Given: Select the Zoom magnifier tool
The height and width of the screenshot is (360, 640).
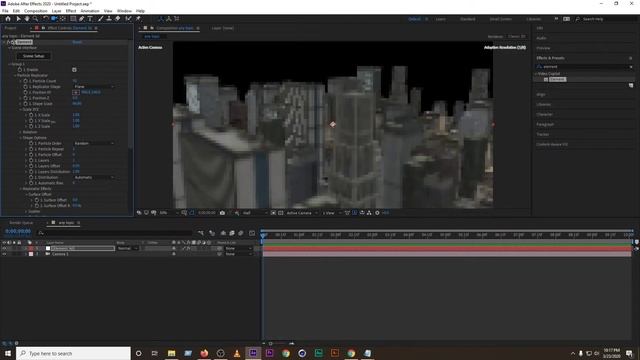Looking at the screenshot, I should (36, 19).
